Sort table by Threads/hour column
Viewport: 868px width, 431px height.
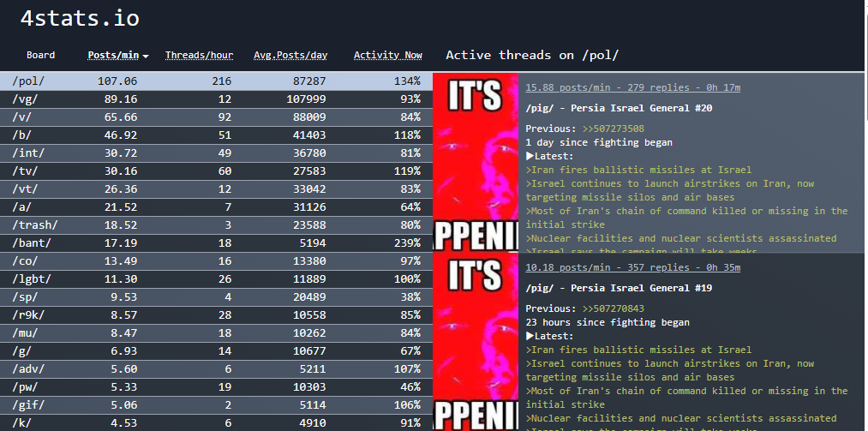coord(200,55)
